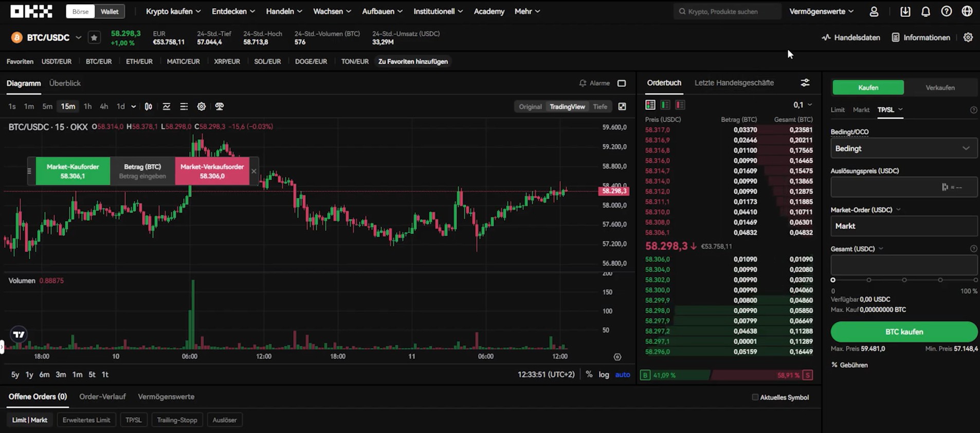The image size is (980, 433).
Task: Click the scale compare icon in chart toolbar
Action: pyautogui.click(x=220, y=106)
